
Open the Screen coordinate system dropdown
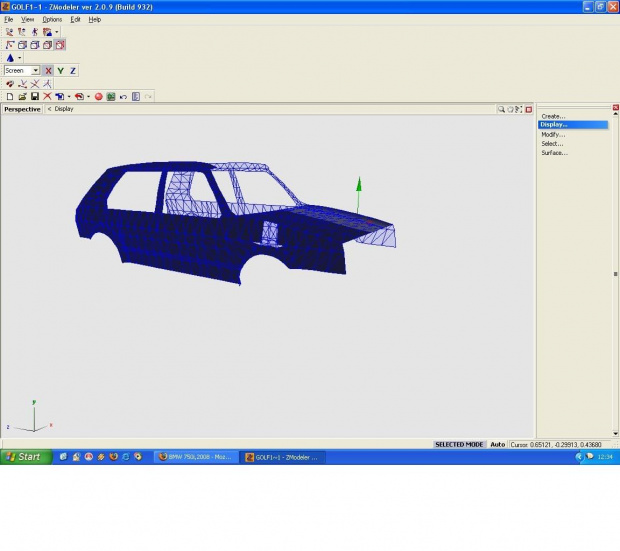[x=35, y=71]
